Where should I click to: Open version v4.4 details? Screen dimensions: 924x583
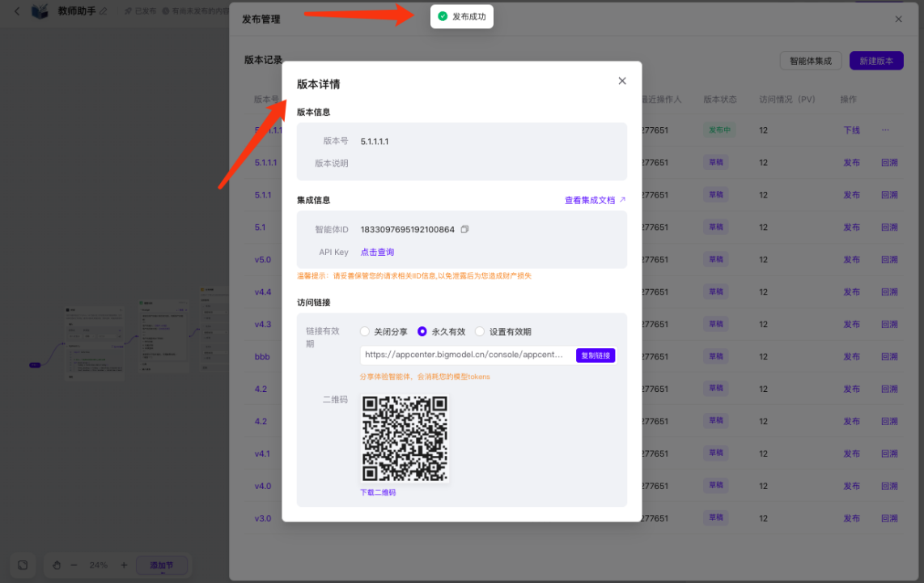(x=263, y=292)
